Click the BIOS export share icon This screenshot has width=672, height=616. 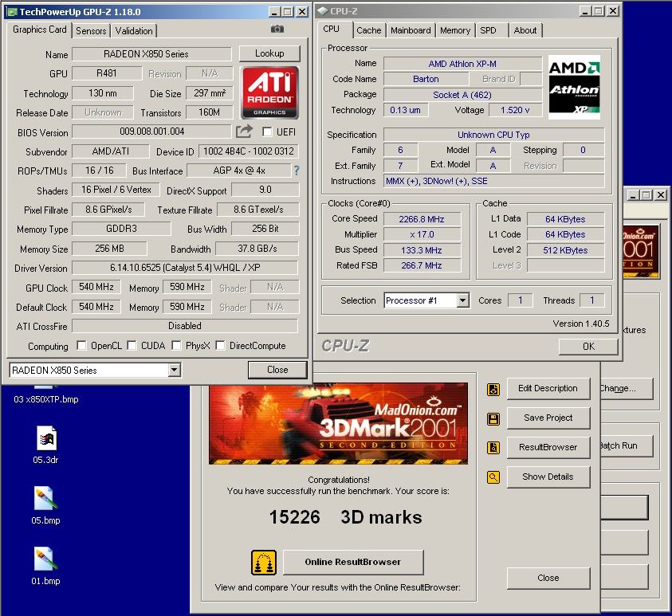tap(244, 131)
